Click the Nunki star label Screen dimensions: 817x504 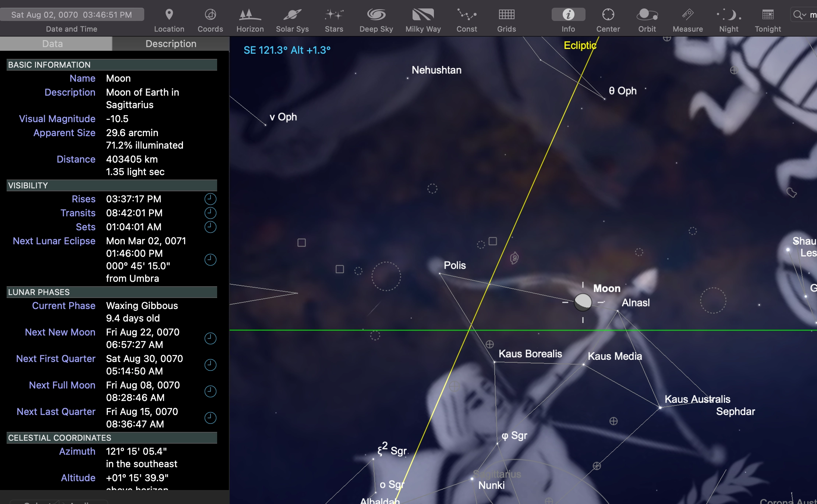491,485
